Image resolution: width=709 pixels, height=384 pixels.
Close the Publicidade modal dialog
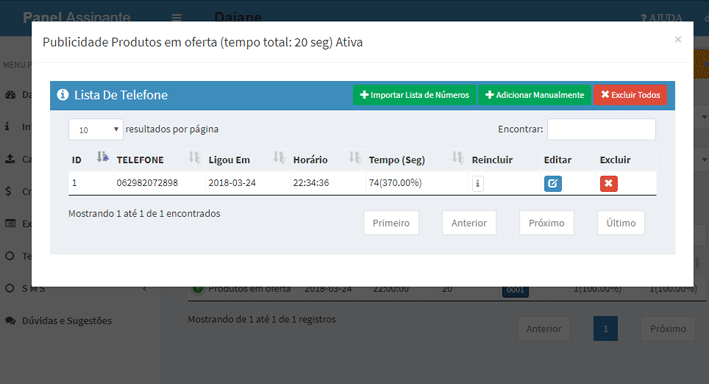(x=678, y=40)
